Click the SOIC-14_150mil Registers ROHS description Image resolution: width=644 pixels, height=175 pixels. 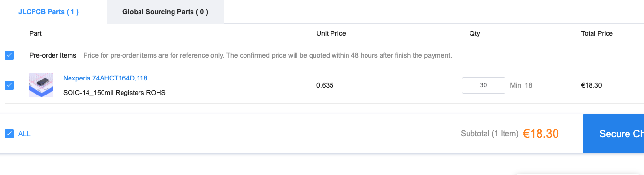114,93
